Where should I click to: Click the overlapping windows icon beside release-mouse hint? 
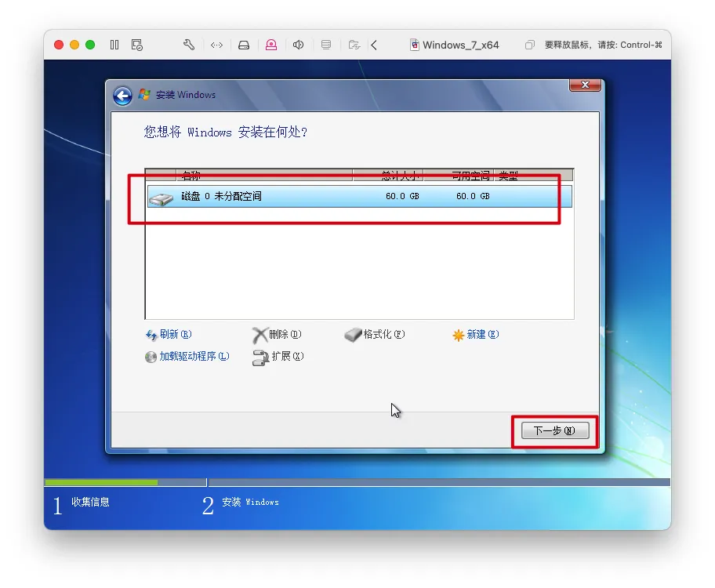coord(529,45)
